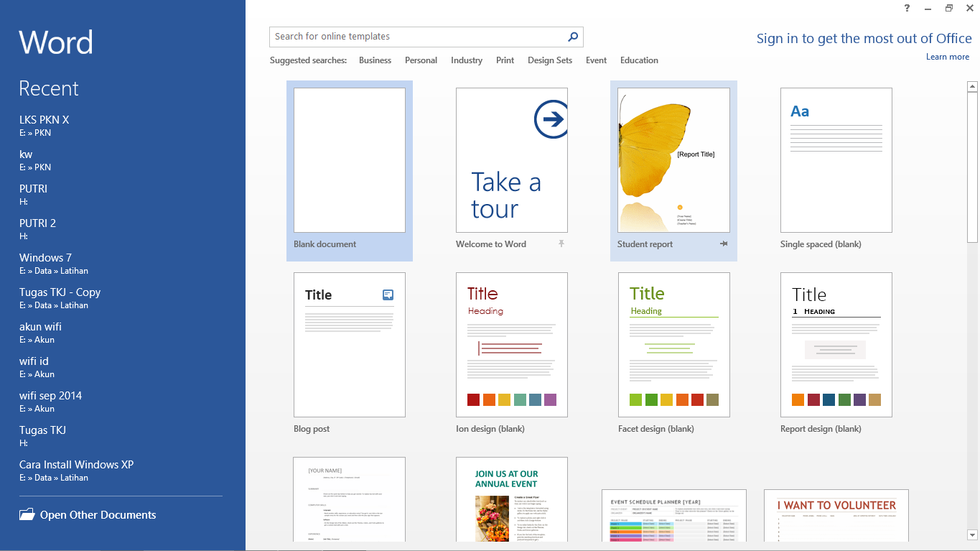Screen dimensions: 980x551
Task: Select the Facet design blank template
Action: (673, 345)
